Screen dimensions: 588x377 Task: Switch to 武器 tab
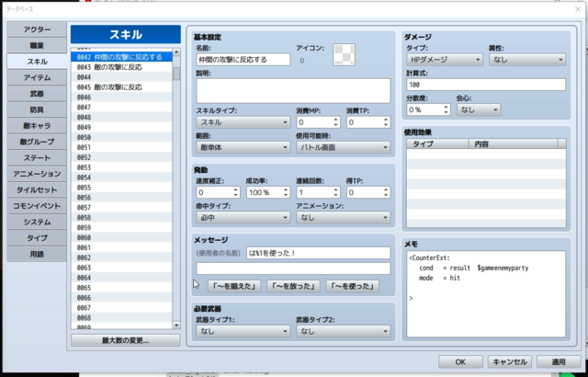point(37,94)
